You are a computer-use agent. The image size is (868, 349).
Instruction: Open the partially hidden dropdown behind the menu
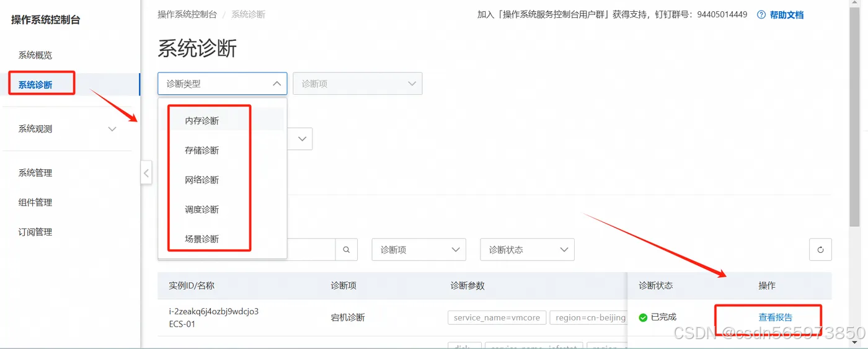[x=300, y=139]
